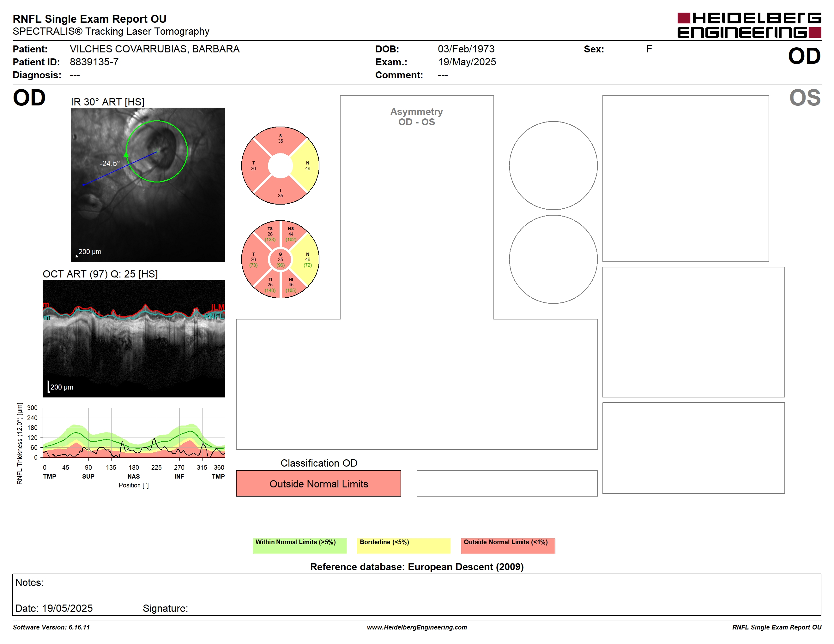Click the Patient ID 8839135-7
The image size is (834, 644).
[94, 62]
